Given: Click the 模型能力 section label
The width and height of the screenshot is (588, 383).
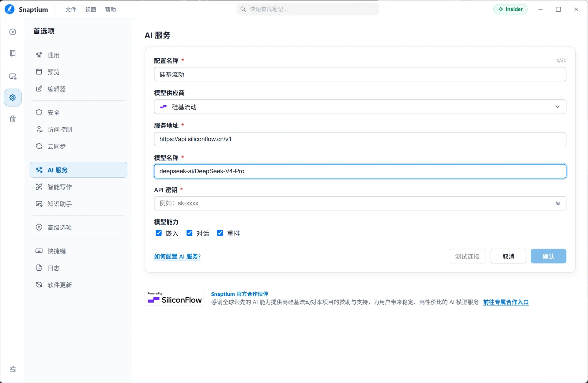Looking at the screenshot, I should coord(166,222).
